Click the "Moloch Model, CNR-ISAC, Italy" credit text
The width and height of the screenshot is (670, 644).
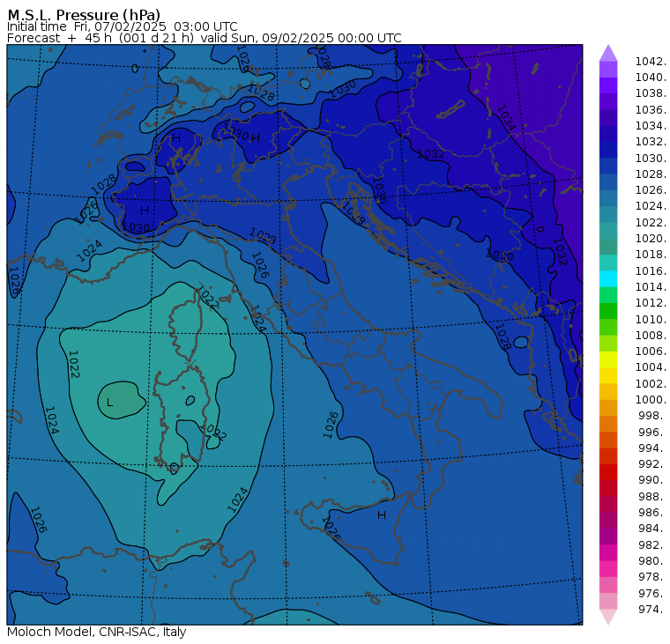(x=97, y=632)
